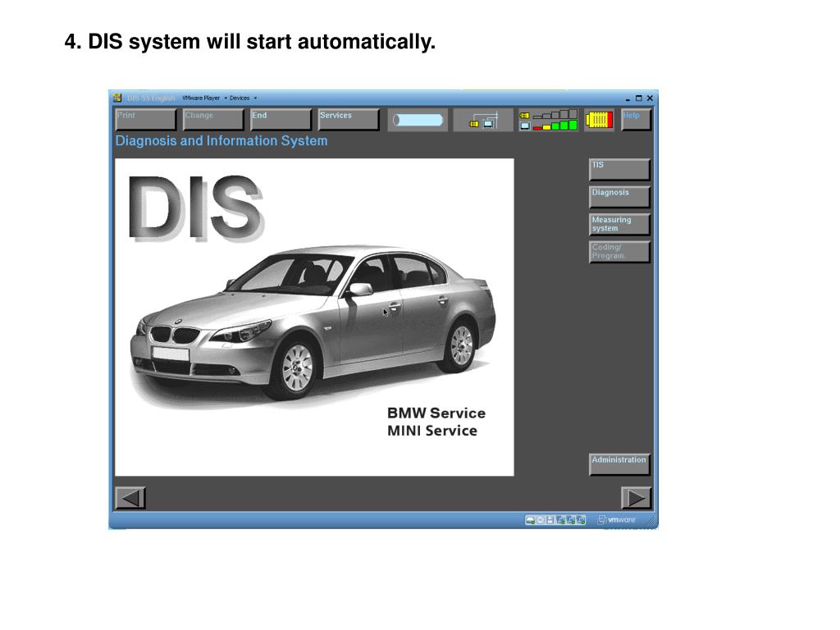Maximize the VMware Player window
This screenshot has height=630, width=840.
(638, 98)
